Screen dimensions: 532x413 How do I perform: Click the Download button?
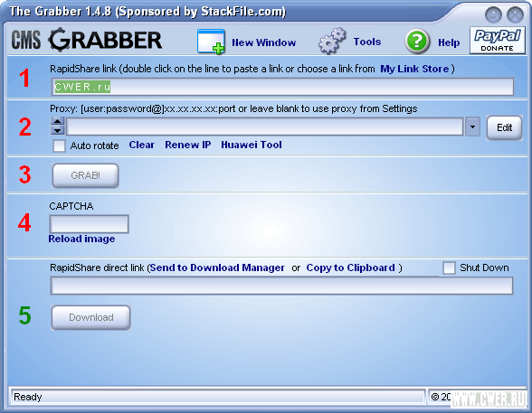click(x=90, y=317)
